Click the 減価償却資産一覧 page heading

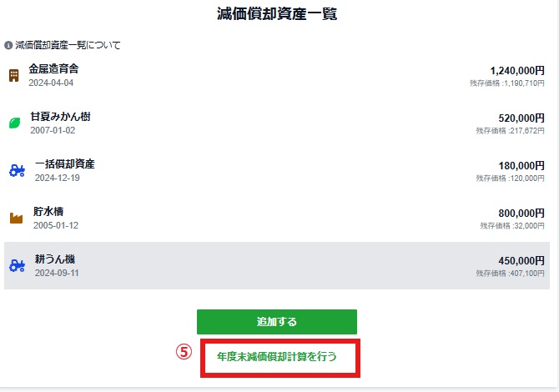point(277,14)
